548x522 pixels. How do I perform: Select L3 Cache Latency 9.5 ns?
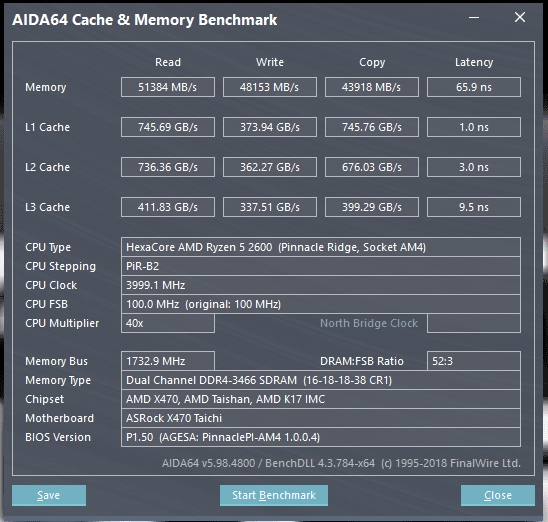(x=474, y=207)
